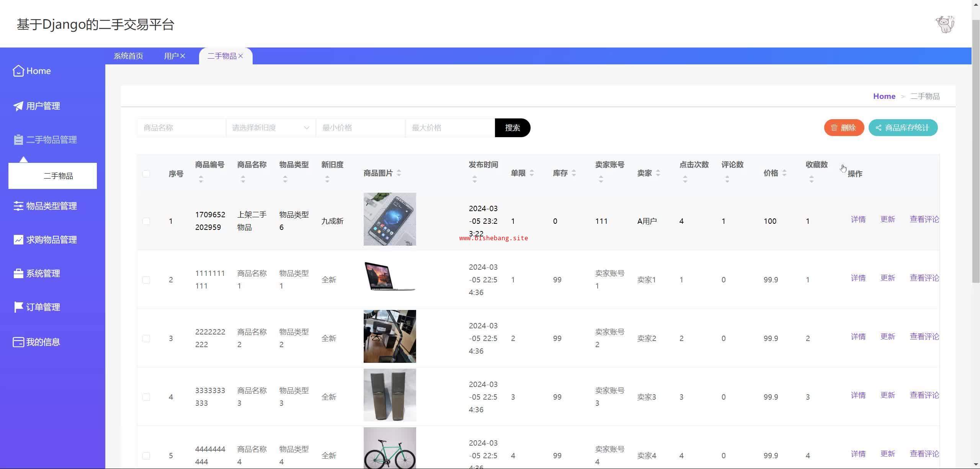Check the checkbox for row 3

[146, 338]
